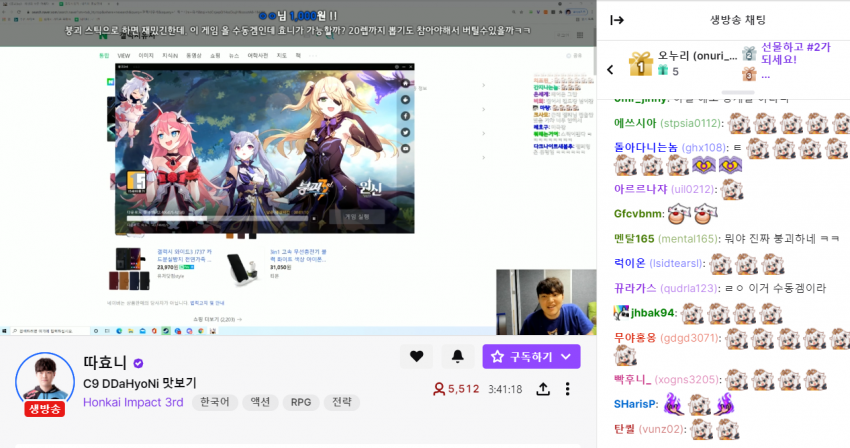Click Edge icon in streamed taskbar
The image size is (850, 448).
pos(119,331)
